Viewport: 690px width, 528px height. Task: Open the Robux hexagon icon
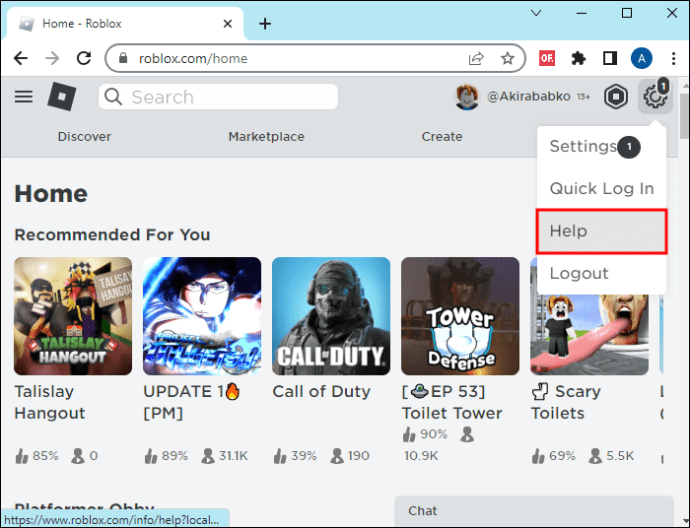point(615,96)
